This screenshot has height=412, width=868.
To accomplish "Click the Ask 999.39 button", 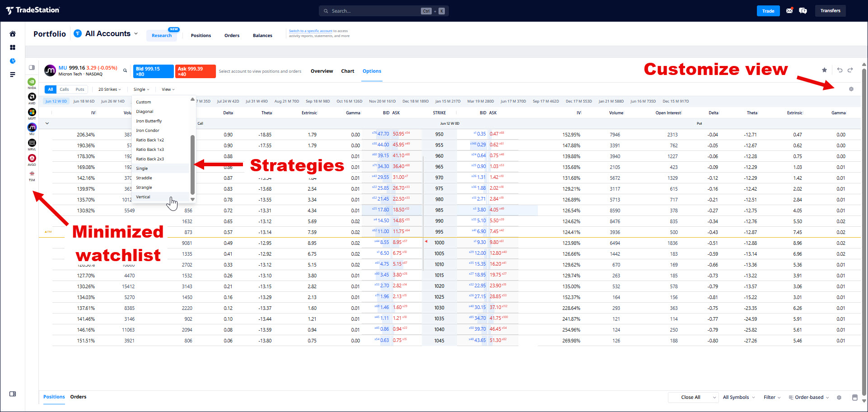I will (195, 71).
